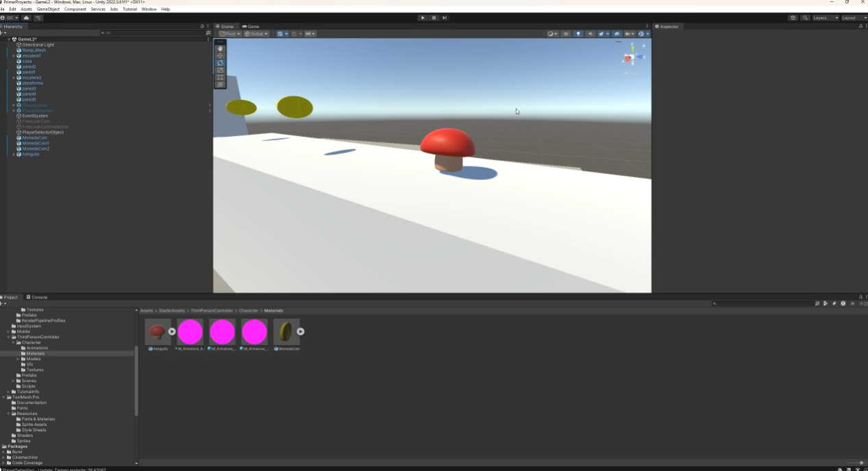
Task: Switch to the Game tab
Action: point(251,26)
